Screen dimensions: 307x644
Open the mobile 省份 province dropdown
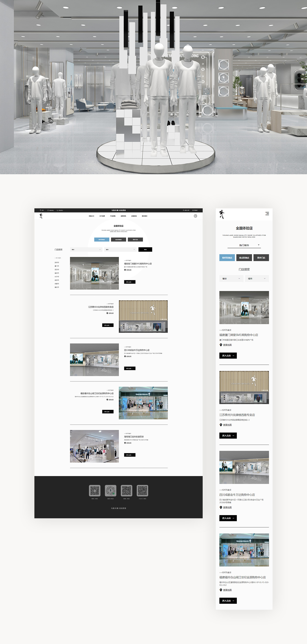tap(231, 278)
